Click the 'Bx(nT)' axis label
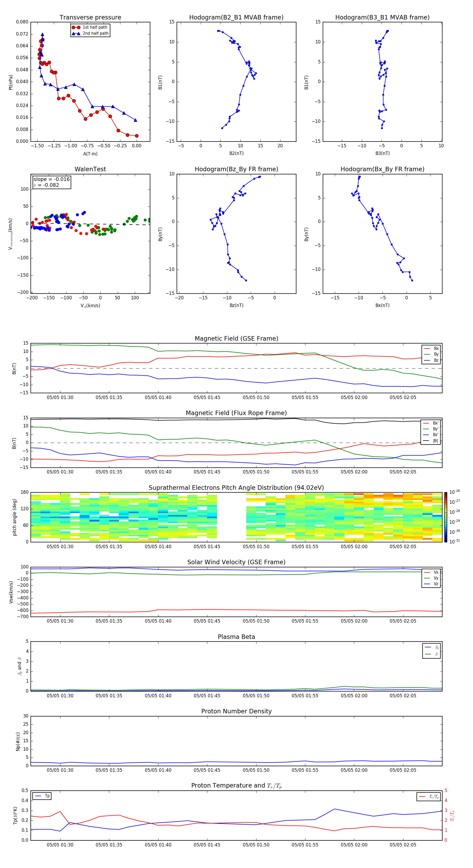 382,305
